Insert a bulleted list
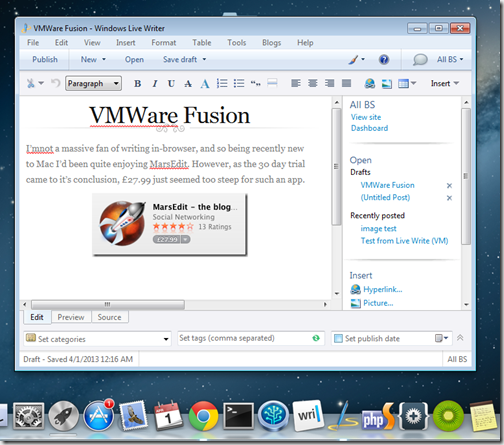 [239, 83]
